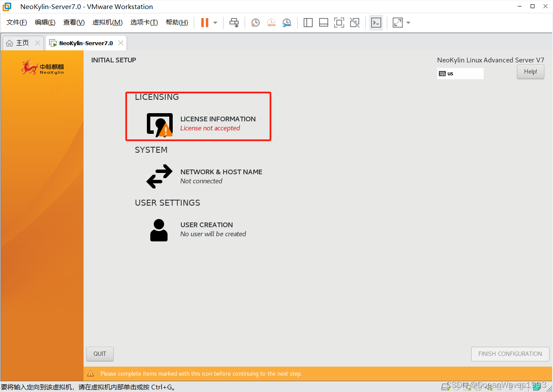Maximize the VMware Workstation window
This screenshot has height=392, width=553.
point(533,6)
